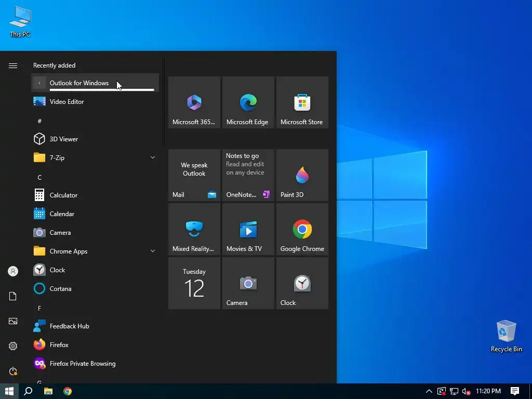Viewport: 532px width, 399px height.
Task: Open the OneNote tile
Action: coord(248,175)
